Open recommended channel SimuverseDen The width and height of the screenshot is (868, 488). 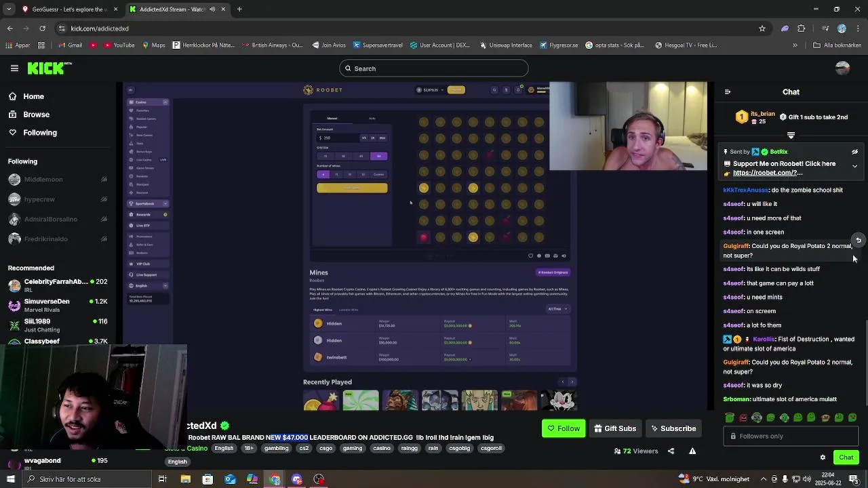58,305
